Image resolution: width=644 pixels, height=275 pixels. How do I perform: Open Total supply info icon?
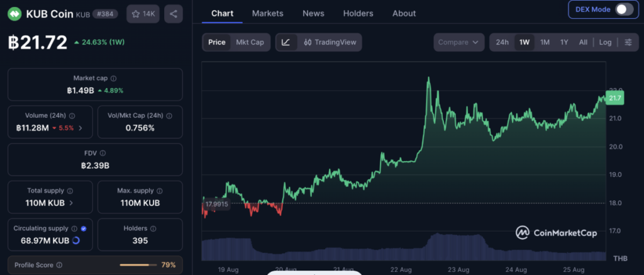pyautogui.click(x=70, y=191)
